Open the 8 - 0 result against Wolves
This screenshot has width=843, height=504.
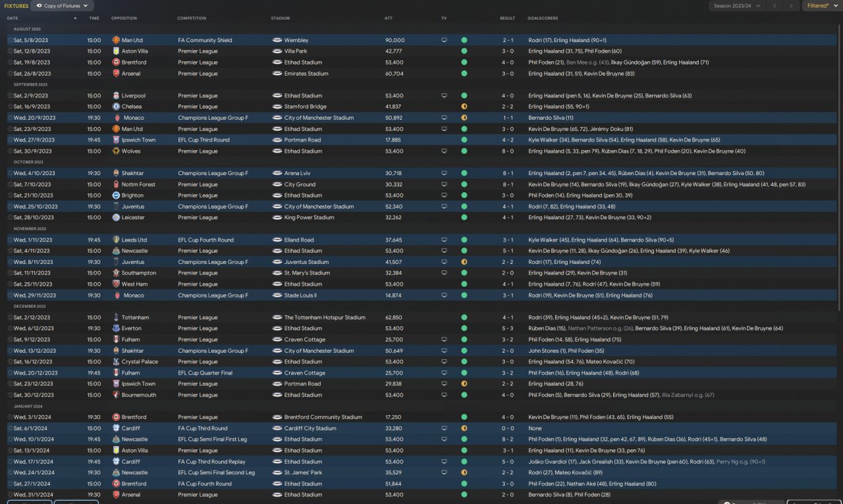pos(507,151)
